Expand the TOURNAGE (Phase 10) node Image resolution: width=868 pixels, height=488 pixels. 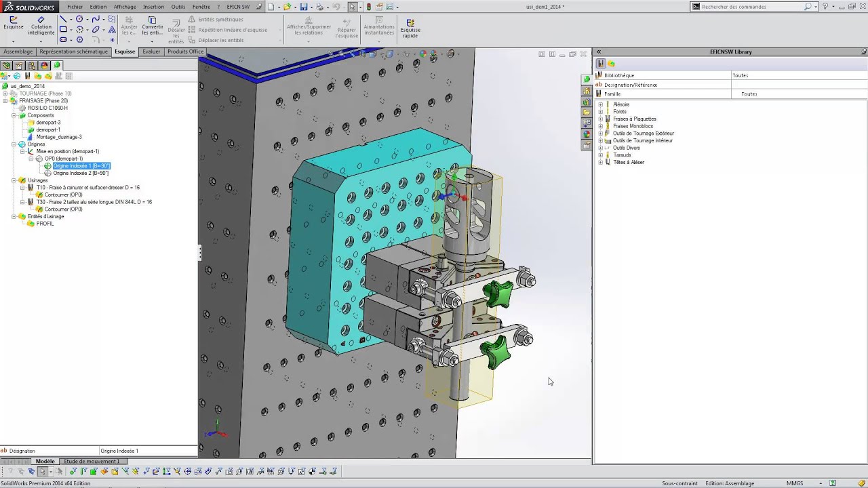click(5, 94)
